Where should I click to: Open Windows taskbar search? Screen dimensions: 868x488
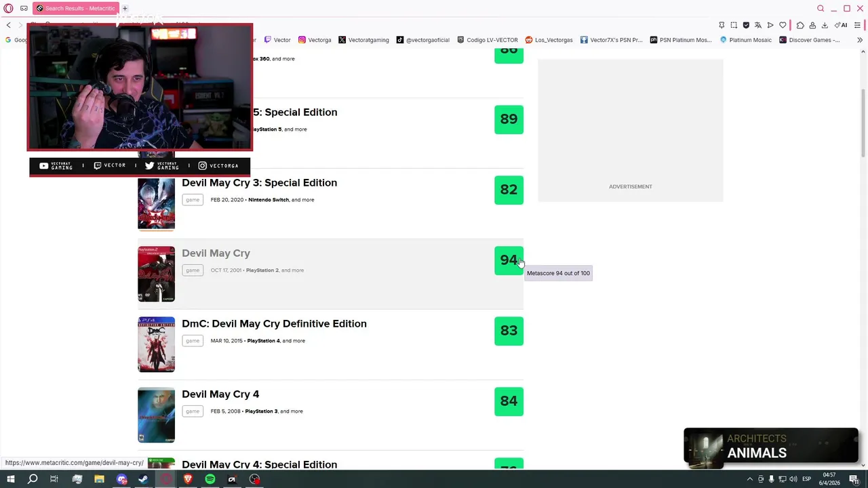33,479
